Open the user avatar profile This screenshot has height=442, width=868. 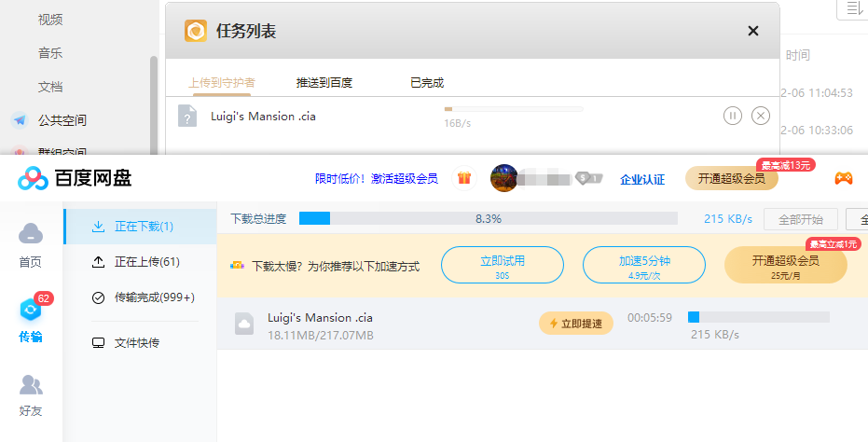pos(503,178)
